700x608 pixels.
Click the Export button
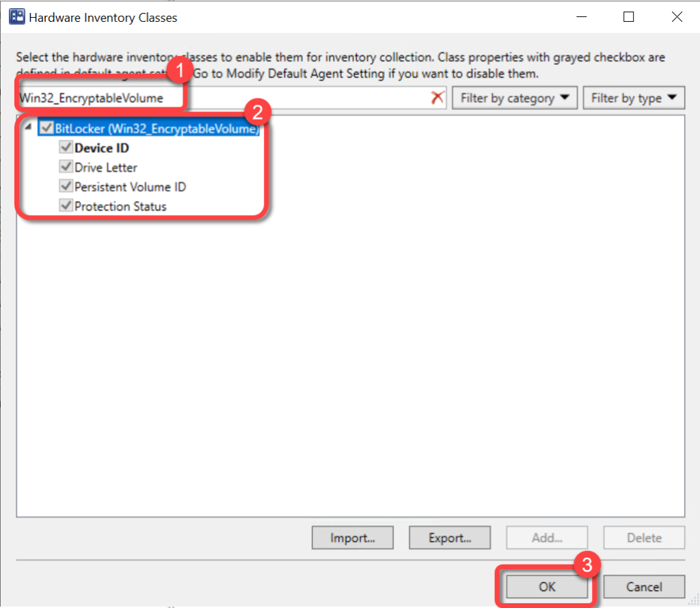449,538
